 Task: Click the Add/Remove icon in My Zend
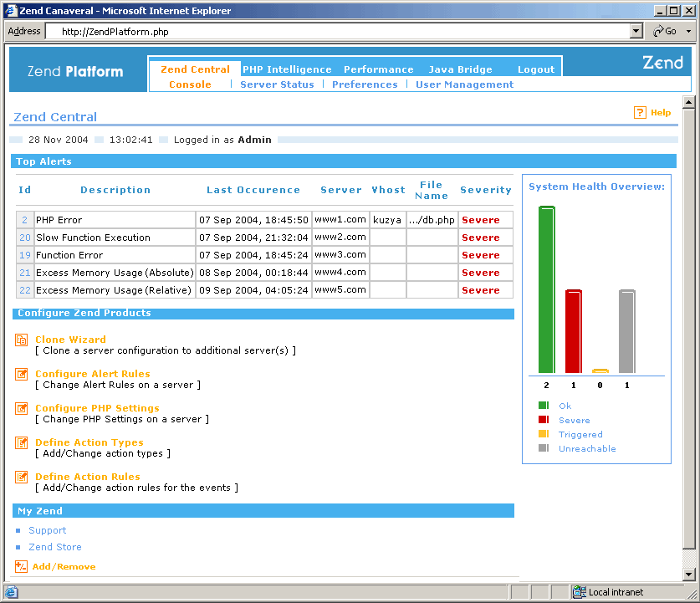[22, 566]
